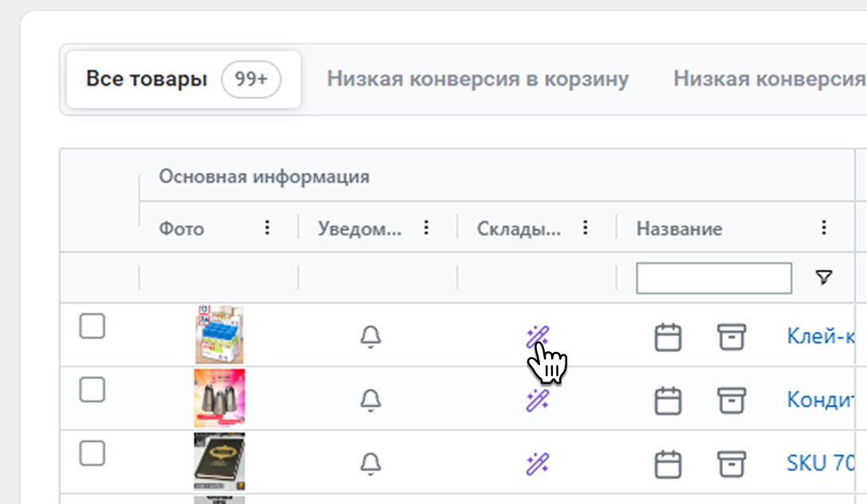Open the SKU 70 product link
This screenshot has width=867, height=504.
coord(821,463)
